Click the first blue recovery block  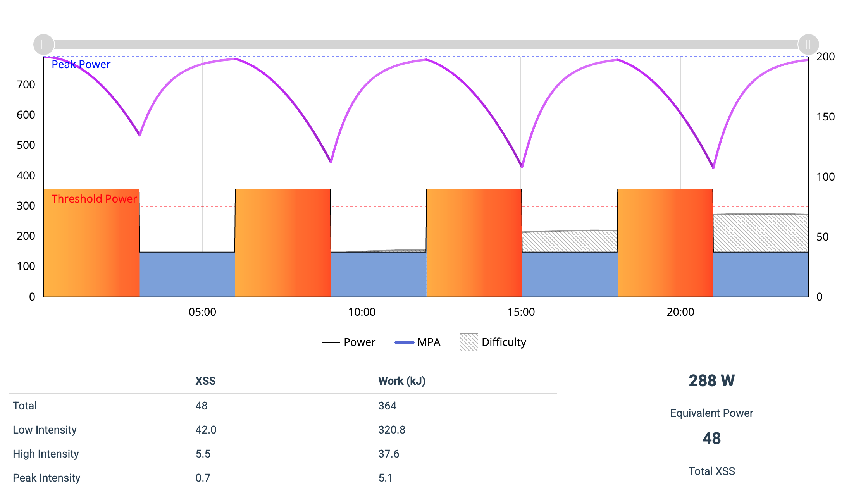pos(187,274)
